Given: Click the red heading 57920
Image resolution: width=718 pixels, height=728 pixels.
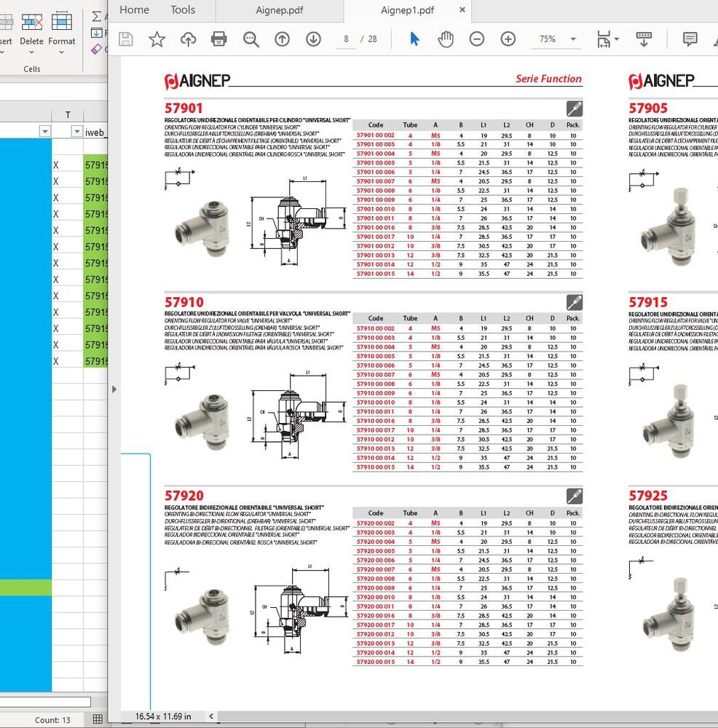Looking at the screenshot, I should pos(184,495).
